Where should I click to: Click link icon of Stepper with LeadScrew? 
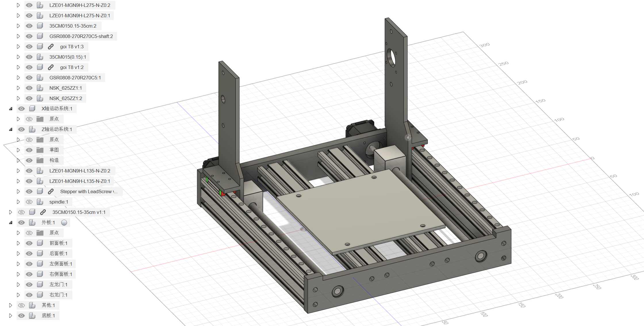pyautogui.click(x=51, y=191)
